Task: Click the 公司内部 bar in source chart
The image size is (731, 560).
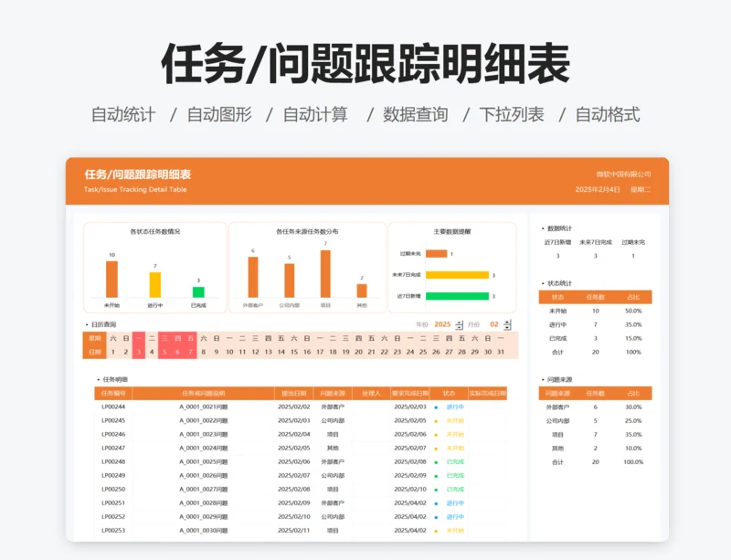Action: point(290,280)
